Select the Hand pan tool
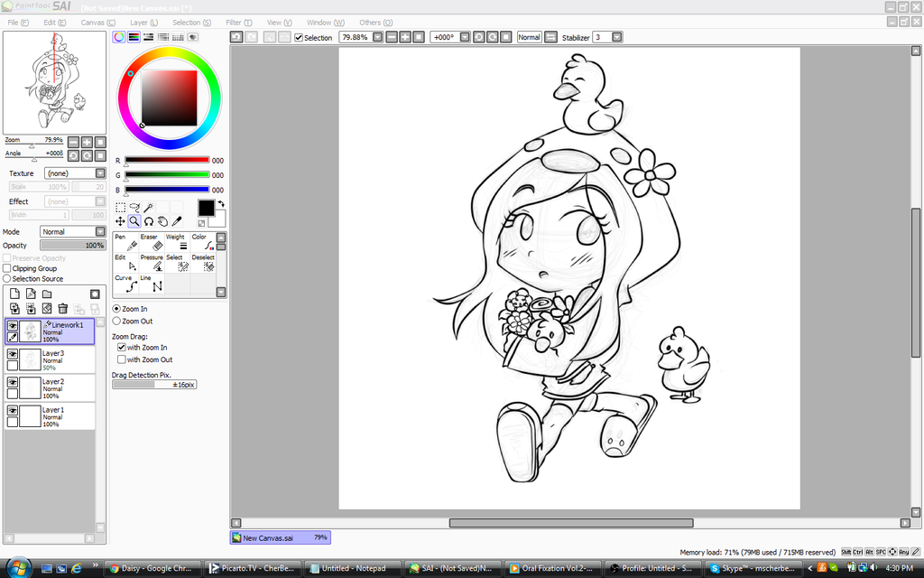924x578 pixels. click(x=162, y=221)
